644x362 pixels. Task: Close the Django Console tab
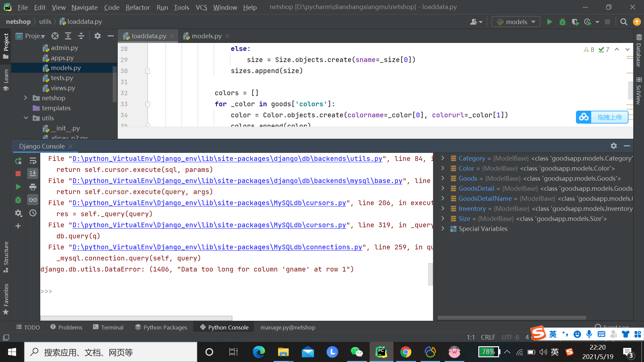point(70,146)
